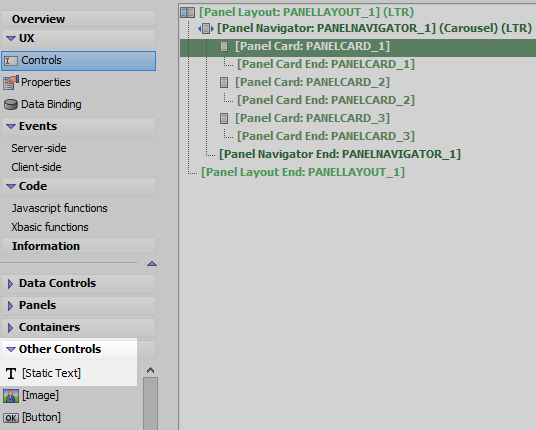
Task: Open Javascript functions
Action: 59,208
